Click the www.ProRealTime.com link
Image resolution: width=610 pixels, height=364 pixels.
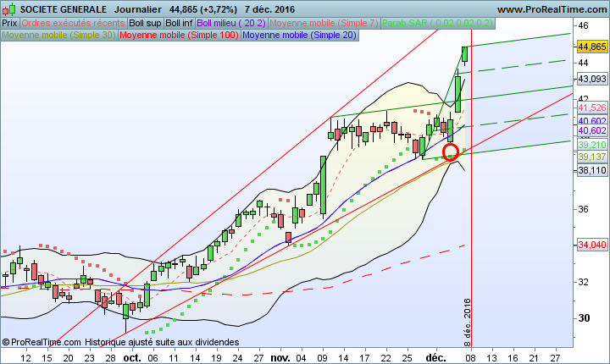552,9
